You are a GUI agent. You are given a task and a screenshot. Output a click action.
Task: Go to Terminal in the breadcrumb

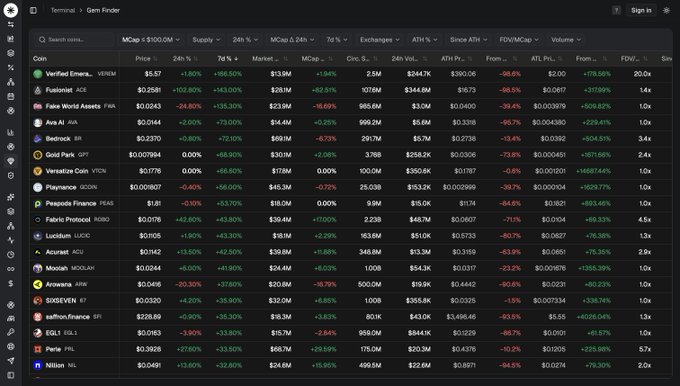click(62, 10)
